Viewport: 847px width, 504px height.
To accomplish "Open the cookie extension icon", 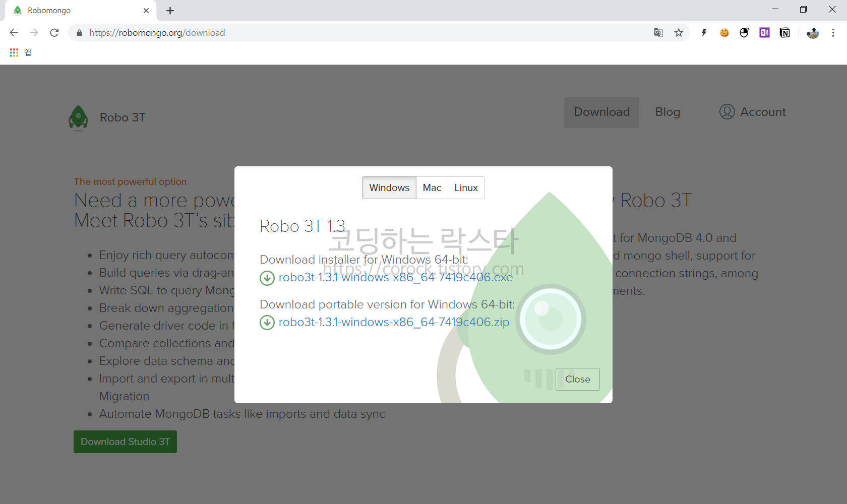I will (724, 33).
